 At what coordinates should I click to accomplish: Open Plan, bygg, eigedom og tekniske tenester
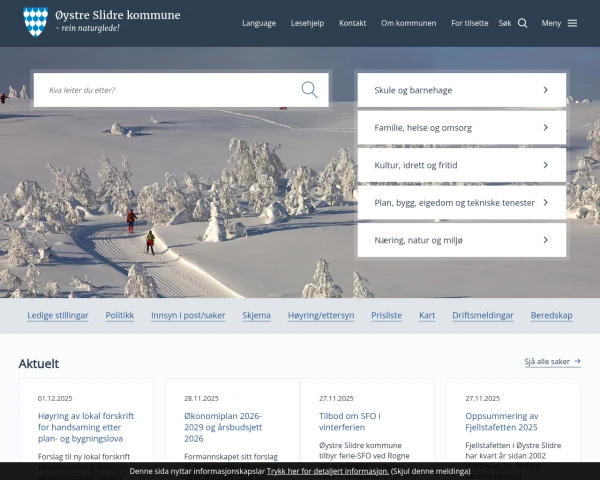461,203
